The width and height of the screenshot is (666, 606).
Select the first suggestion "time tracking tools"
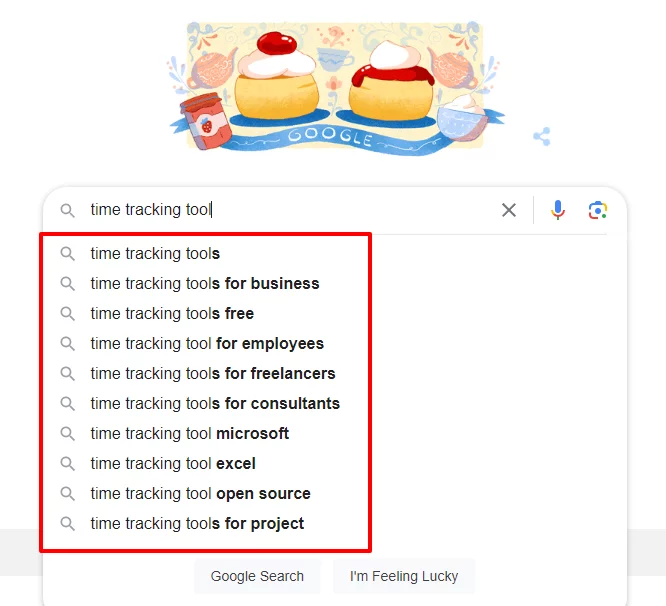(x=155, y=254)
